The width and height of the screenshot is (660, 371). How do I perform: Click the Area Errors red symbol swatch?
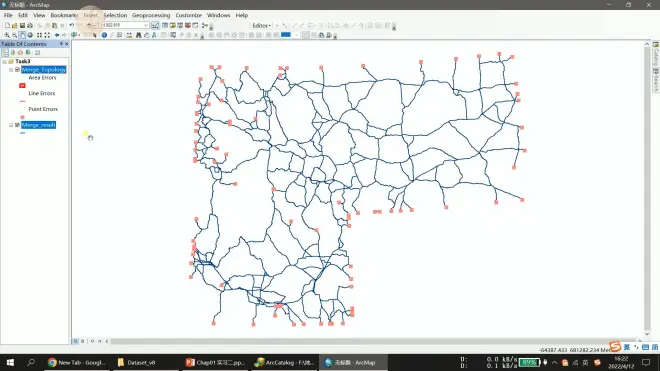(x=22, y=85)
